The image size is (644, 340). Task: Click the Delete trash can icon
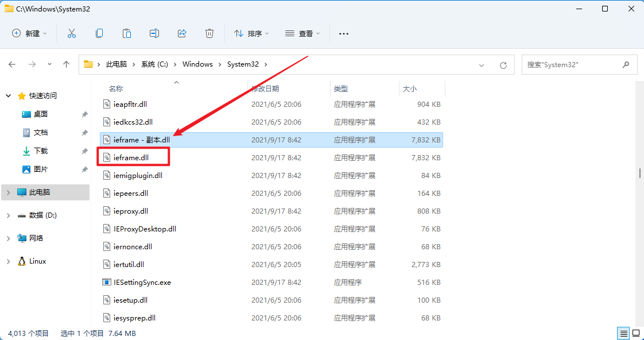click(x=210, y=34)
